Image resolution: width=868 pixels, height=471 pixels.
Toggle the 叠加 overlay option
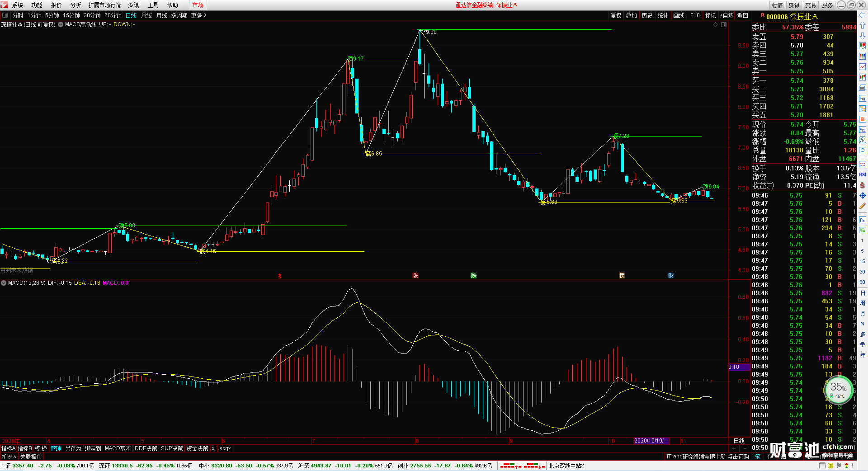(x=631, y=15)
